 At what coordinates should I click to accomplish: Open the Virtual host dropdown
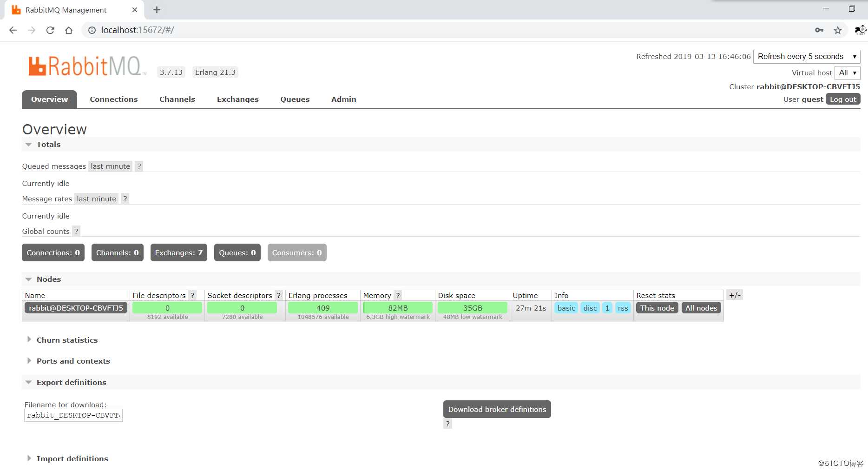847,73
